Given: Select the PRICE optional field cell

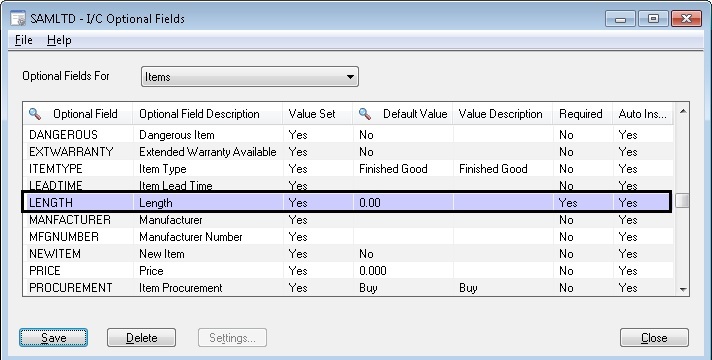Looking at the screenshot, I should pyautogui.click(x=78, y=271).
